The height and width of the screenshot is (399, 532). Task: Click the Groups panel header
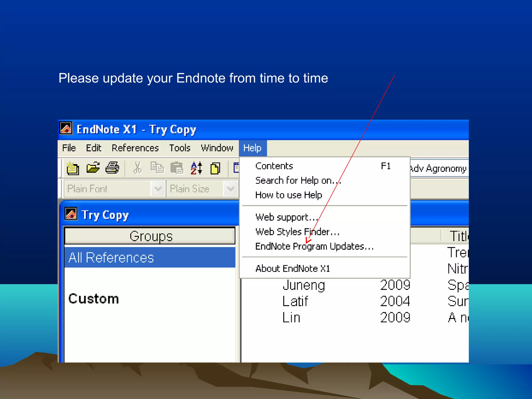point(150,236)
